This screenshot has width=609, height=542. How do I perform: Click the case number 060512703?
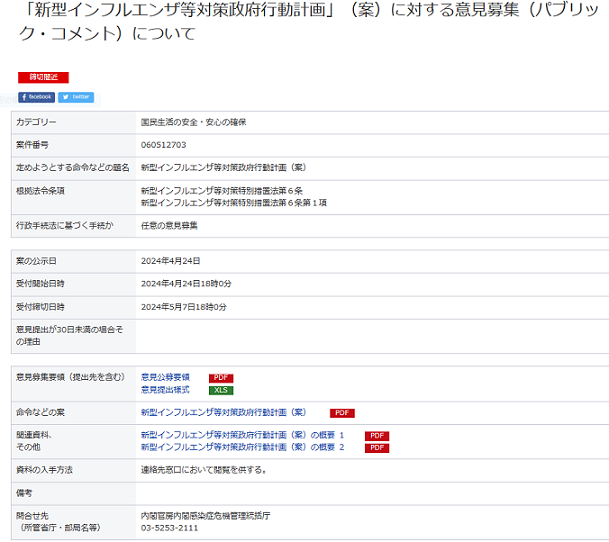coord(164,145)
